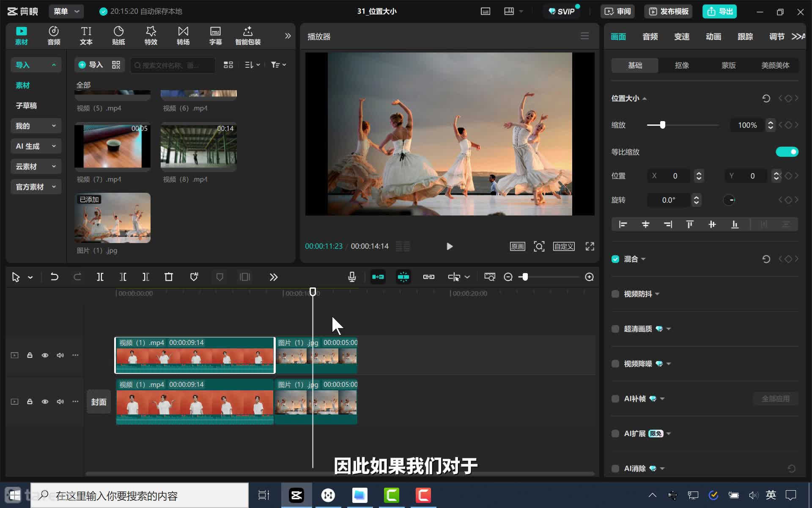Screen dimensions: 812x508
Task: Switch to the 跟踪 tracking tab
Action: pyautogui.click(x=745, y=37)
